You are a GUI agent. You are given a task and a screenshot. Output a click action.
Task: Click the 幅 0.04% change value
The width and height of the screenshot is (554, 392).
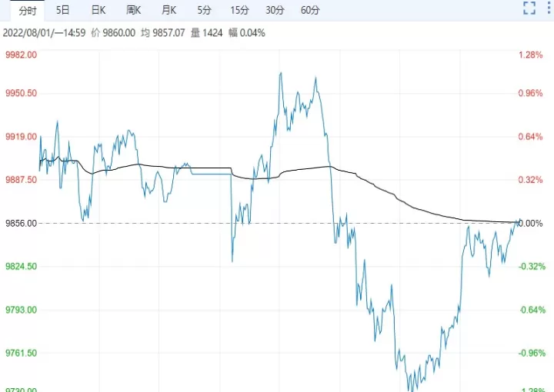pyautogui.click(x=247, y=33)
